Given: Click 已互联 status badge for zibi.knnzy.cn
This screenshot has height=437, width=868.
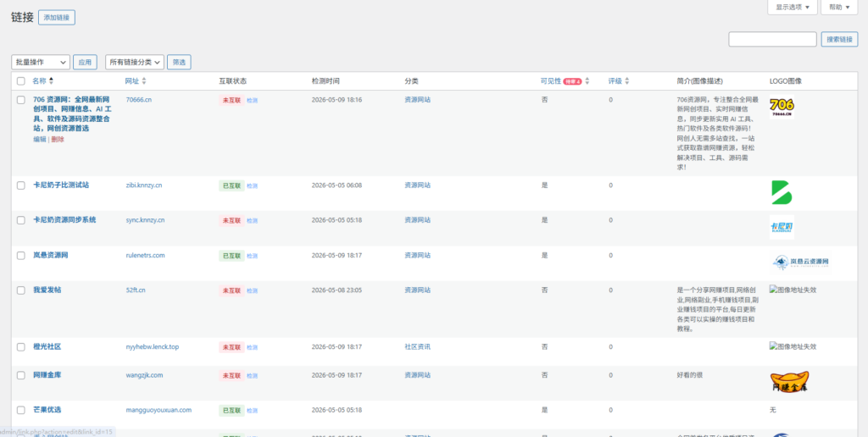Looking at the screenshot, I should [231, 185].
